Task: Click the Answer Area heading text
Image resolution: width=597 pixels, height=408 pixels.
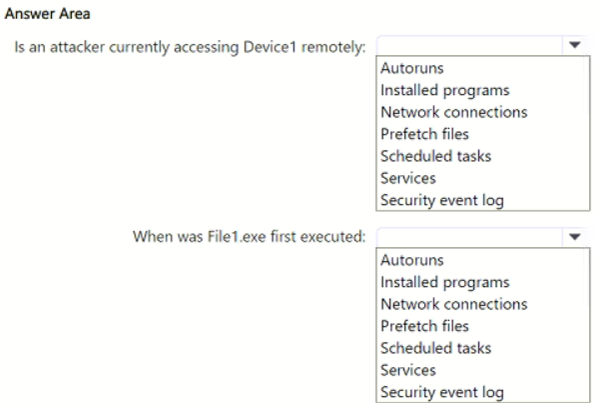Action: coord(48,14)
